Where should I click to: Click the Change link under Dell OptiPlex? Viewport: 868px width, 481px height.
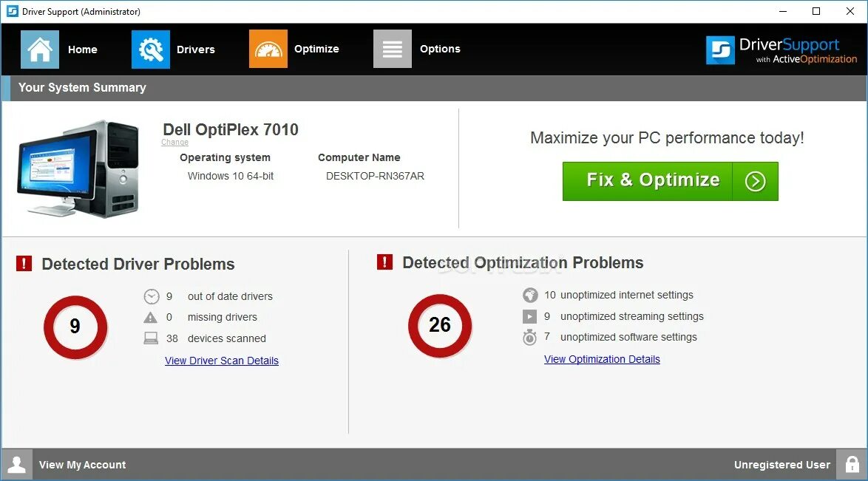pyautogui.click(x=175, y=143)
